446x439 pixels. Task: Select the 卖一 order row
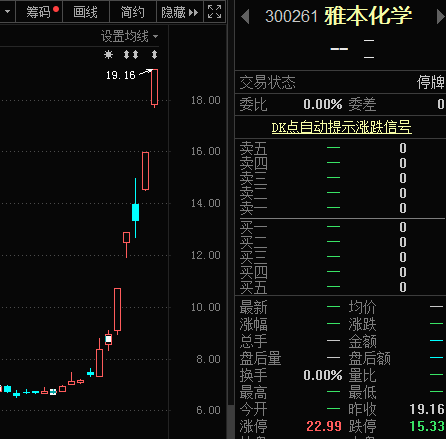(340, 208)
